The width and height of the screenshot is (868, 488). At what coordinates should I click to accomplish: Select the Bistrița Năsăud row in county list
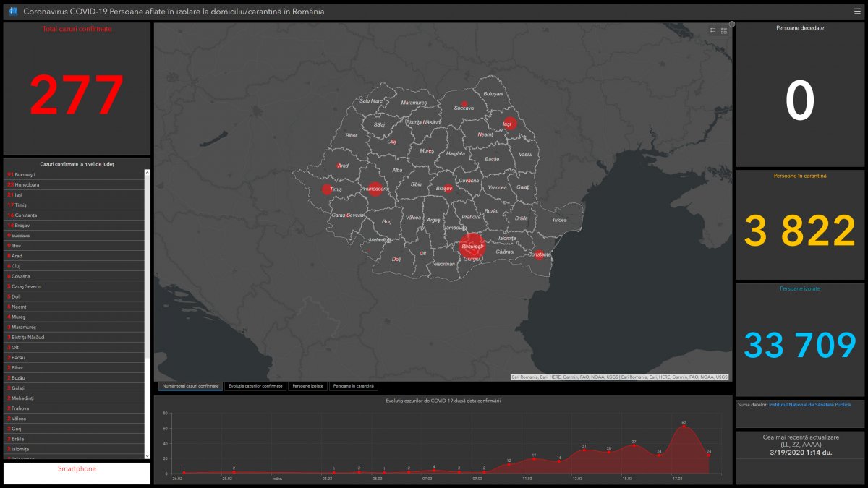75,337
